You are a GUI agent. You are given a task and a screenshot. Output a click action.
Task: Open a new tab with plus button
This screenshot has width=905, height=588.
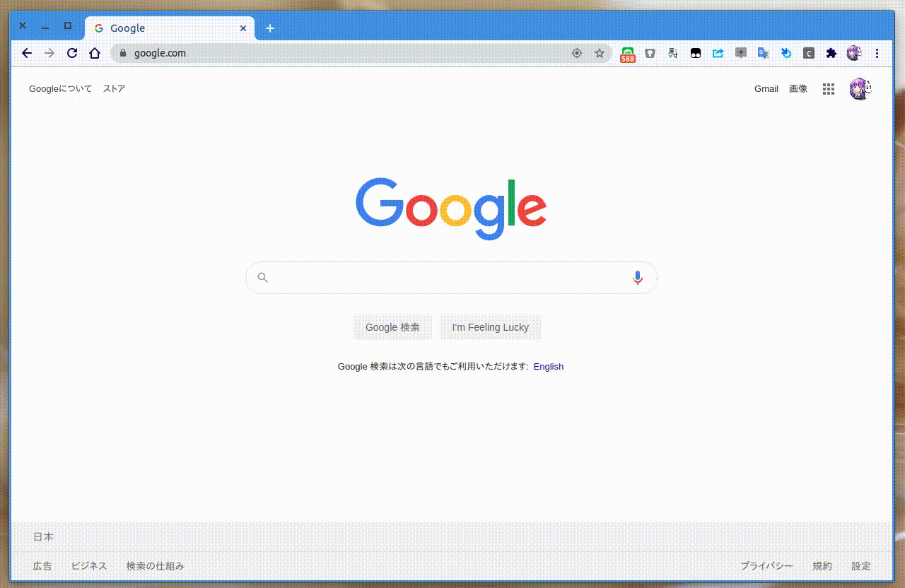tap(270, 28)
